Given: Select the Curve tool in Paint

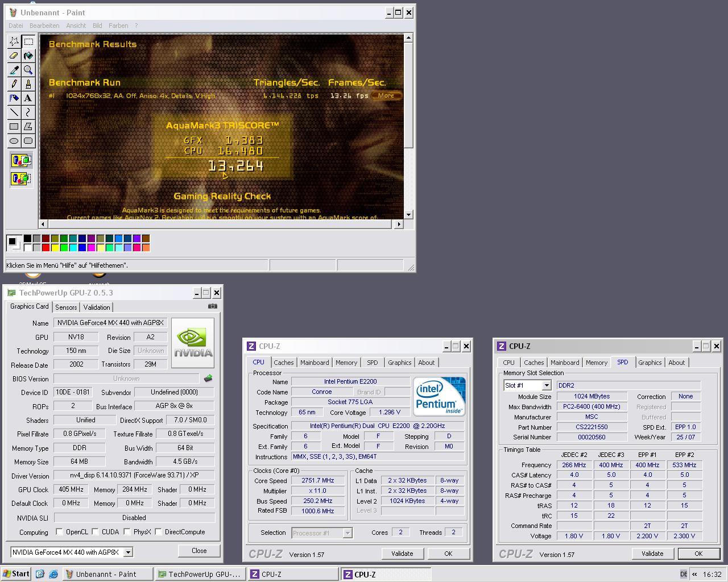Looking at the screenshot, I should point(28,113).
